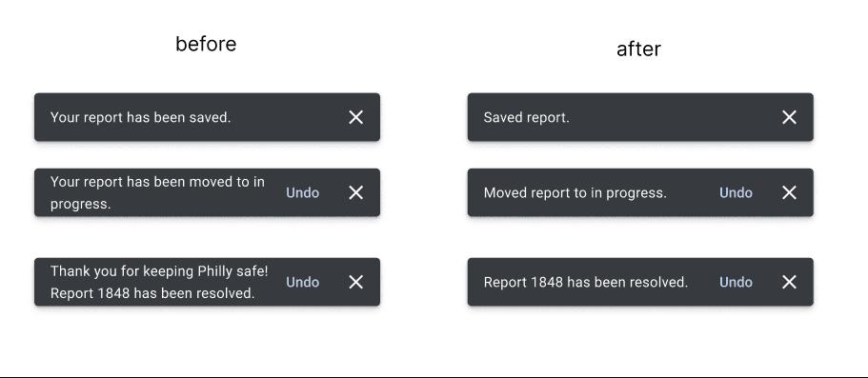This screenshot has height=378, width=868.
Task: Dismiss the "Your report has been moved" snackbar
Action: tap(356, 192)
